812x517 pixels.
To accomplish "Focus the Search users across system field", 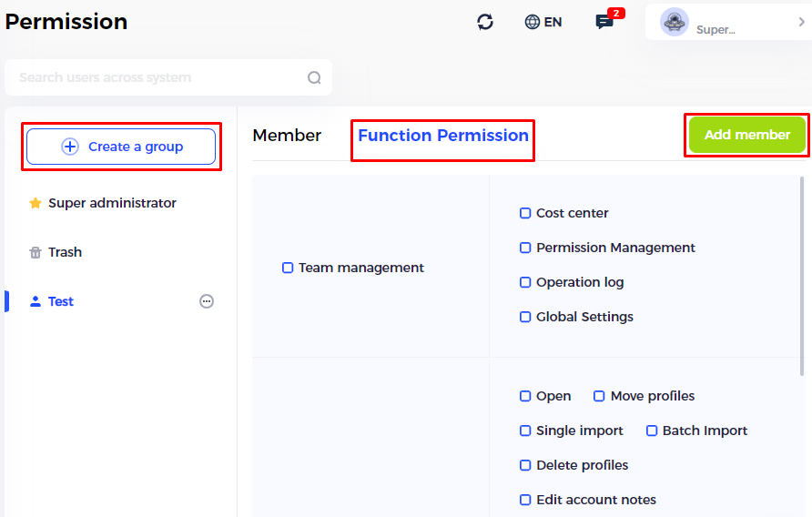I will pyautogui.click(x=168, y=77).
